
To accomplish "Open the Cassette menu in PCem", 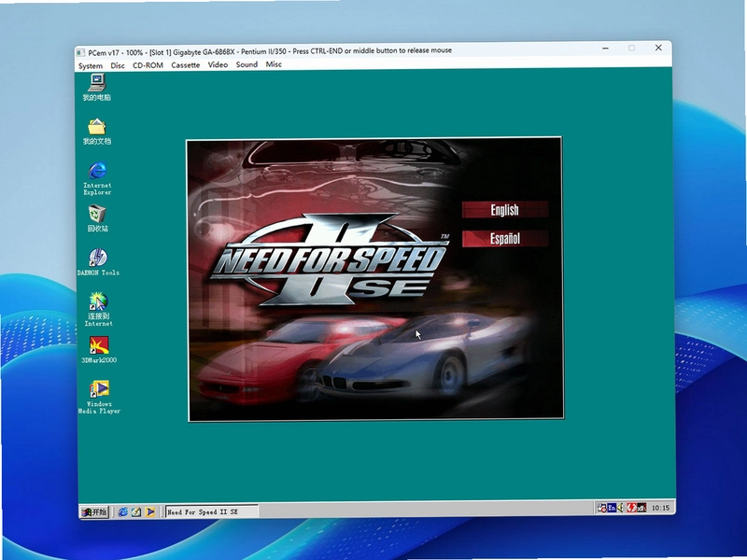I will tap(185, 64).
